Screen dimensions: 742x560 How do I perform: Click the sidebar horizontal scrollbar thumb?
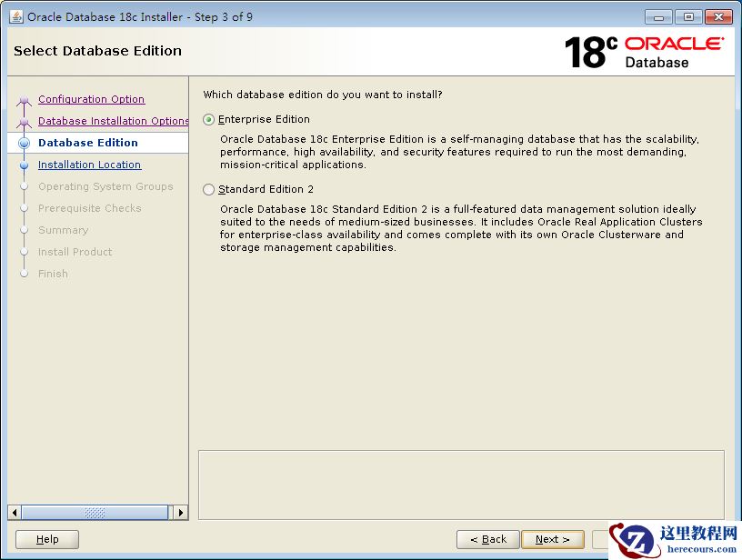[x=95, y=513]
